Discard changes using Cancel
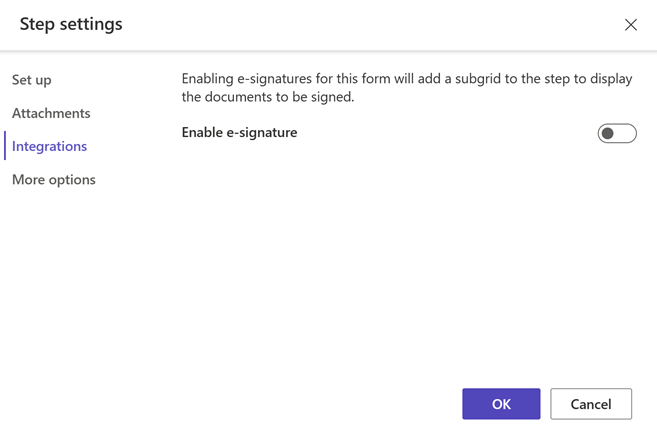Image resolution: width=657 pixels, height=435 pixels. (591, 404)
